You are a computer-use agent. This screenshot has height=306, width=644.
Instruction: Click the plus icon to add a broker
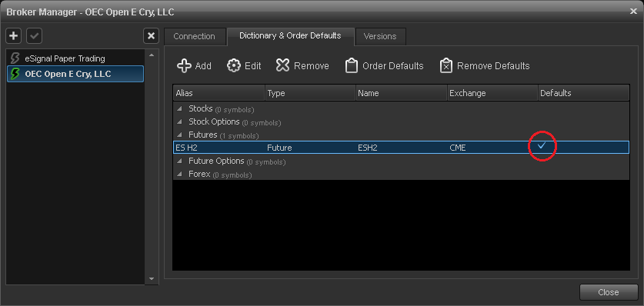tap(14, 36)
